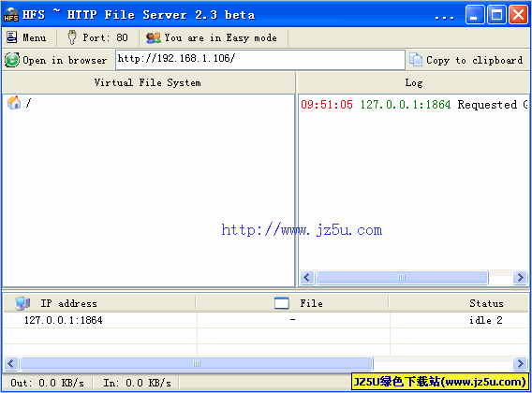The width and height of the screenshot is (532, 393).
Task: Open the Menu button
Action: click(x=26, y=37)
